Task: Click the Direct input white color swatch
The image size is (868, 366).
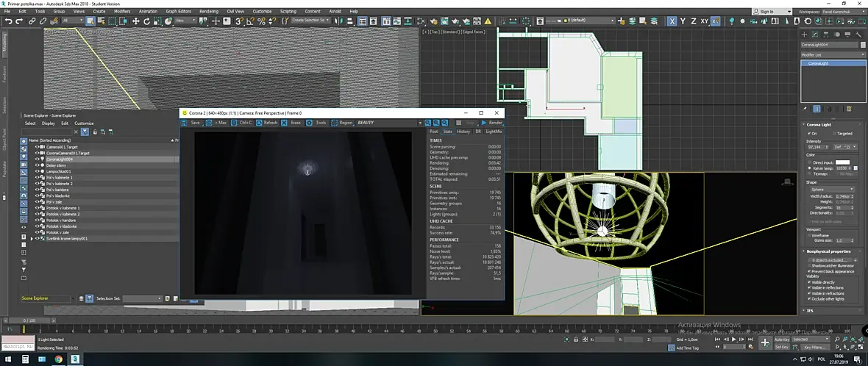Action: point(842,162)
